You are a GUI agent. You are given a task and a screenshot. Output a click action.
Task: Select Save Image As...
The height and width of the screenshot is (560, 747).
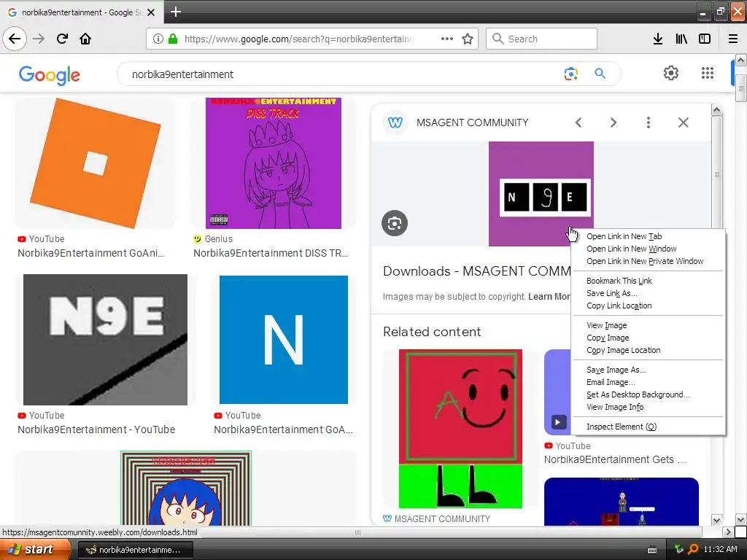point(616,370)
